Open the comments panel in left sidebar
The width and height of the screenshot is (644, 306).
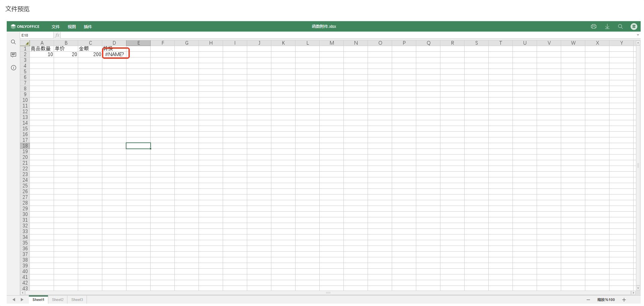[13, 55]
